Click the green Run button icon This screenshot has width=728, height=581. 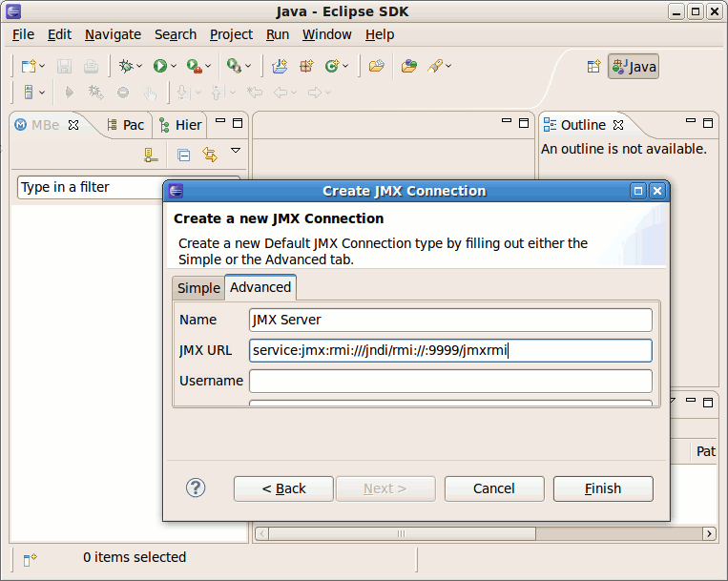(159, 66)
